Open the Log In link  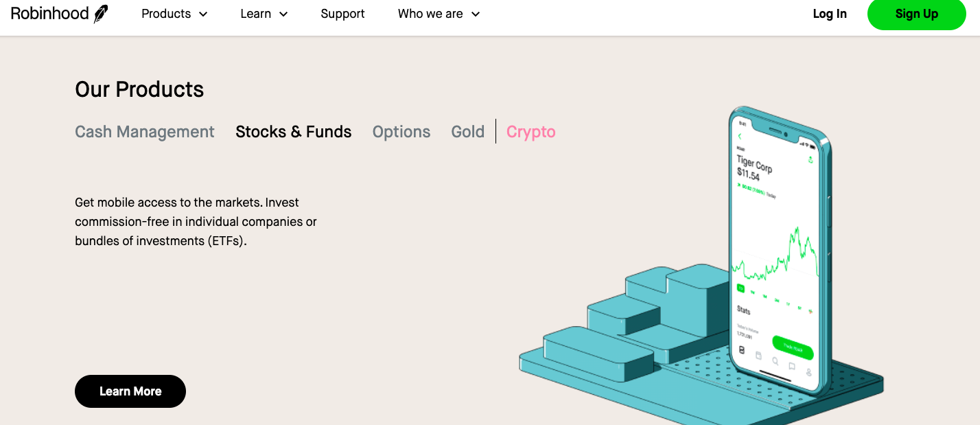830,14
